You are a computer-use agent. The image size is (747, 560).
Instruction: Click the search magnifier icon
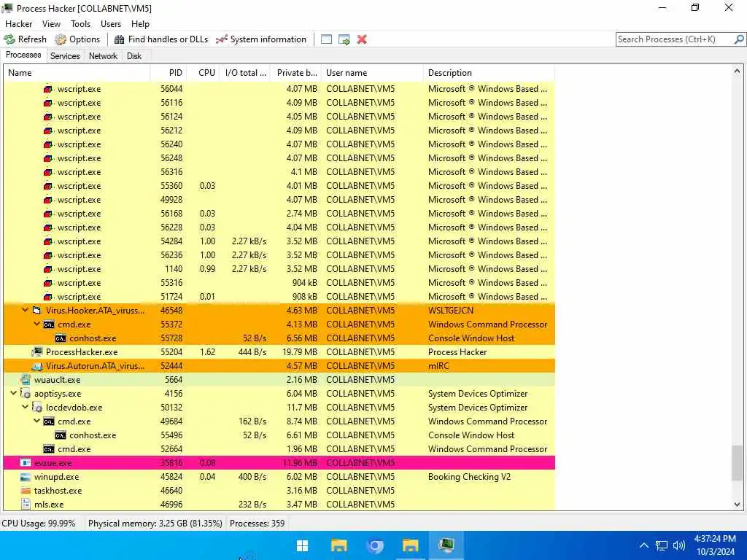coord(738,39)
